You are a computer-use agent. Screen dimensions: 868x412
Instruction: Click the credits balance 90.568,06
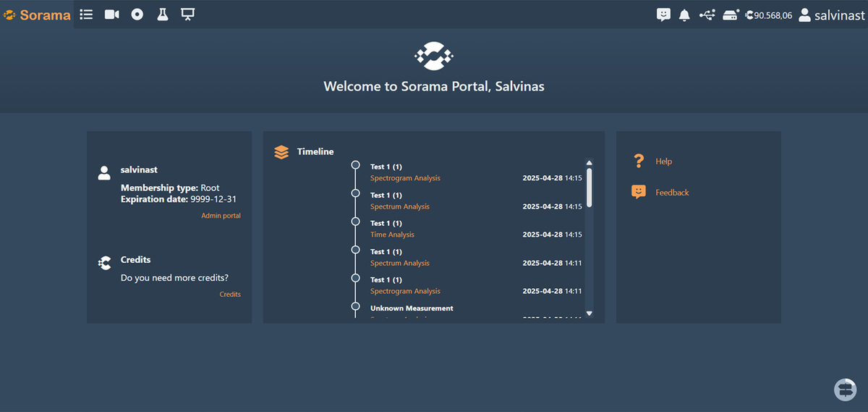tap(768, 15)
